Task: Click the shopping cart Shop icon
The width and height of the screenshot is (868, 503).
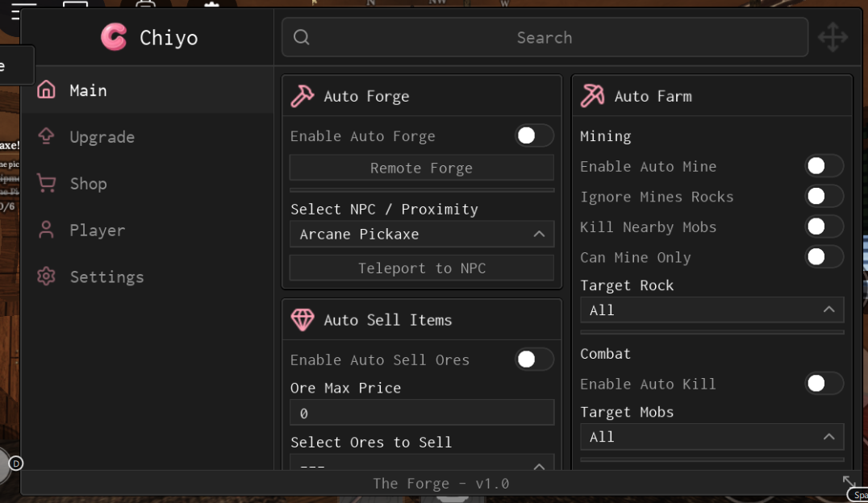Action: click(x=47, y=184)
